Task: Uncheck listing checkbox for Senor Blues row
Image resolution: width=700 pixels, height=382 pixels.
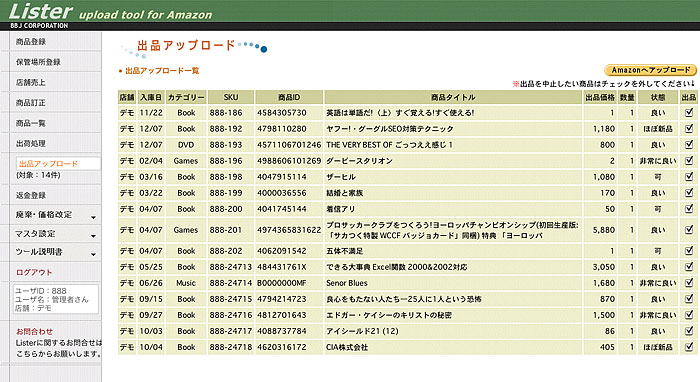Action: click(688, 282)
